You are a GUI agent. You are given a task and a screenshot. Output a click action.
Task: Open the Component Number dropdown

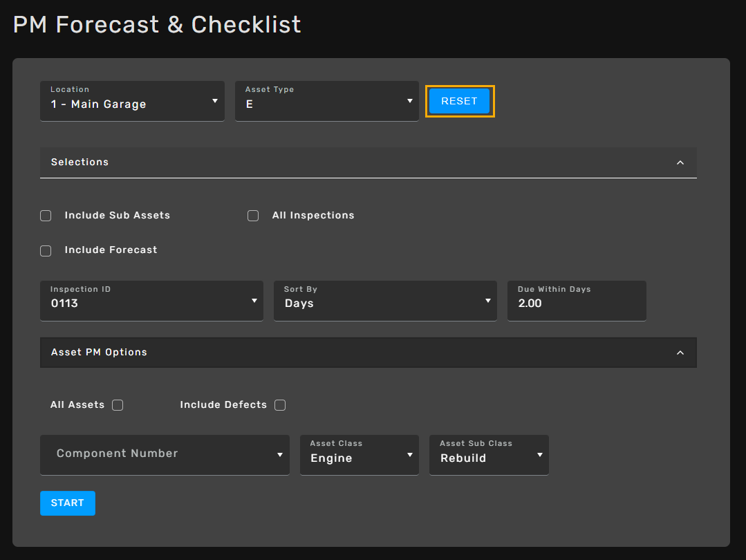click(165, 454)
